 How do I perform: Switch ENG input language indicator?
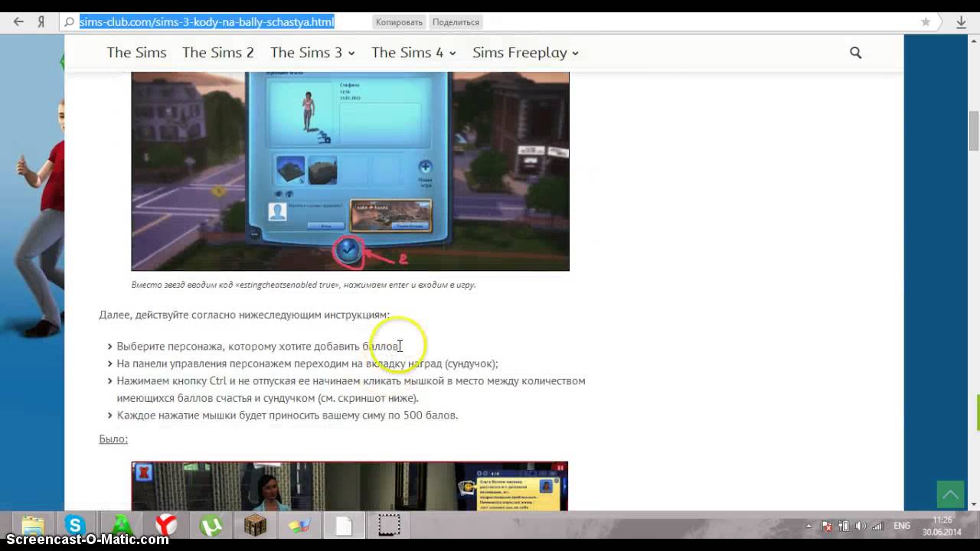902,526
